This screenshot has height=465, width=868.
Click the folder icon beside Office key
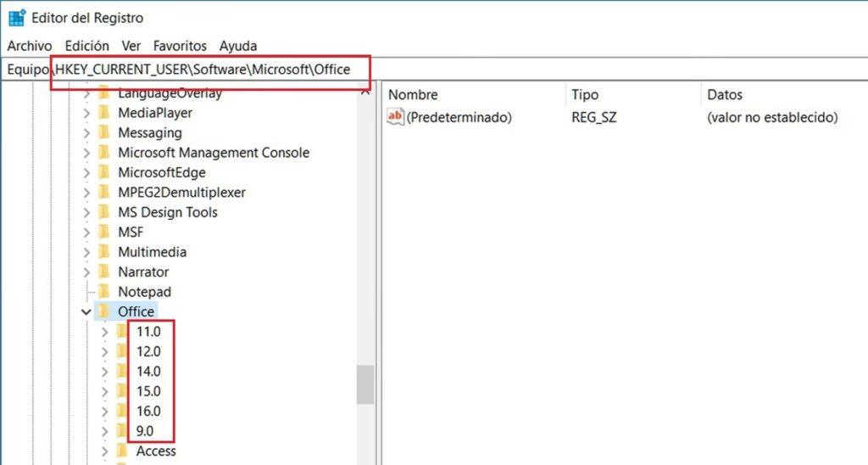(x=104, y=311)
